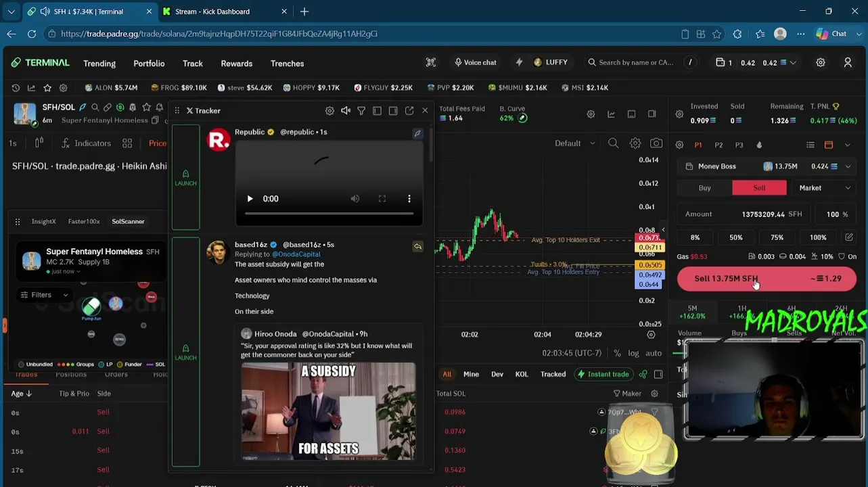The image size is (868, 487).
Task: Open the X Tracker filter
Action: point(361,111)
